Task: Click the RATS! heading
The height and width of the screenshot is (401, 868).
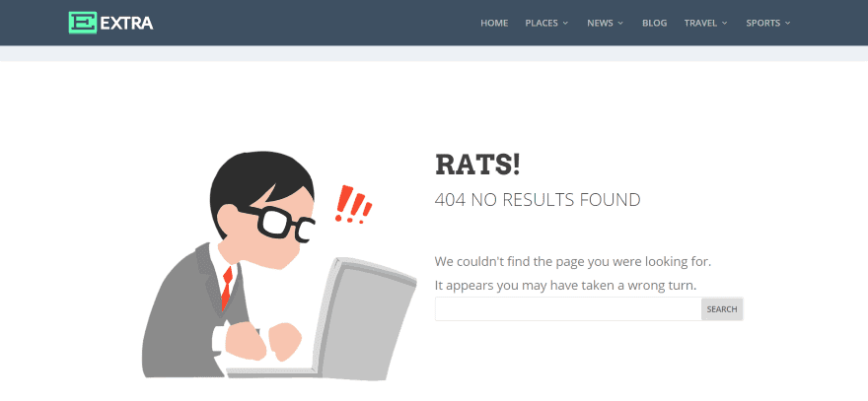Action: pyautogui.click(x=477, y=165)
